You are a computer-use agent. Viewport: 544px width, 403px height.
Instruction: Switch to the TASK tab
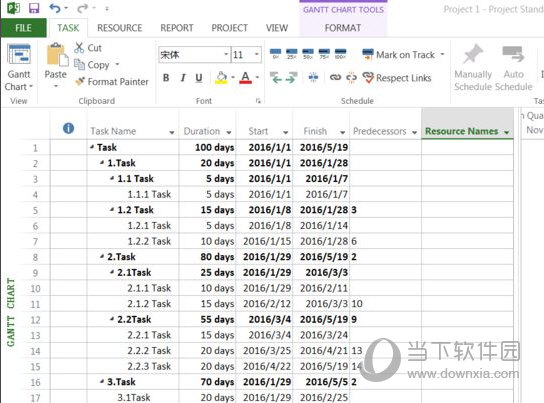point(68,28)
